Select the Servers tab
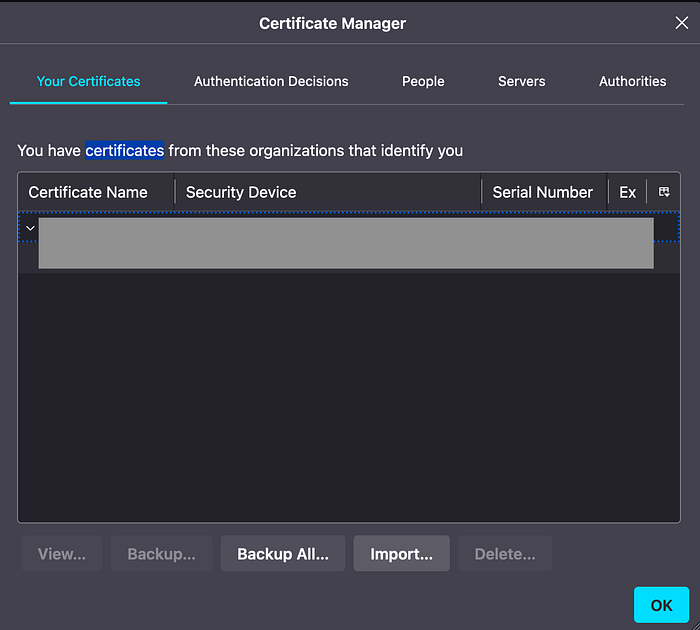The width and height of the screenshot is (700, 630). point(521,81)
